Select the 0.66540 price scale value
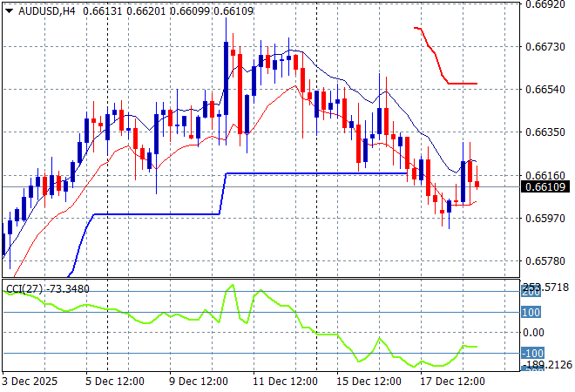 pyautogui.click(x=545, y=90)
